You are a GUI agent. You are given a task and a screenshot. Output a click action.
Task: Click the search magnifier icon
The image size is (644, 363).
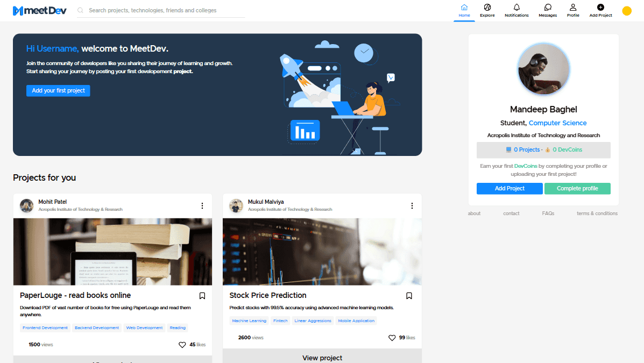[x=81, y=10]
